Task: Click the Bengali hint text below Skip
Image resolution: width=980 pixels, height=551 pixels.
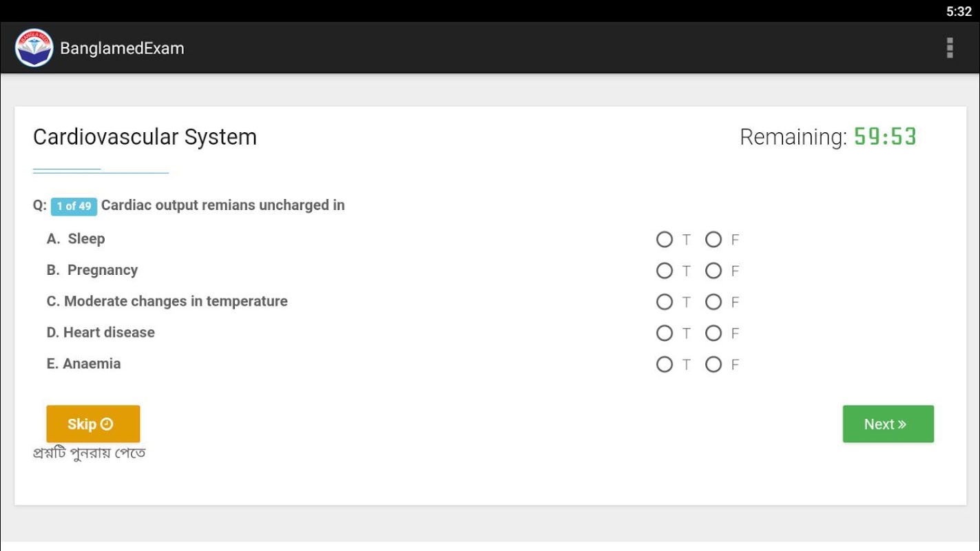Action: [x=90, y=454]
